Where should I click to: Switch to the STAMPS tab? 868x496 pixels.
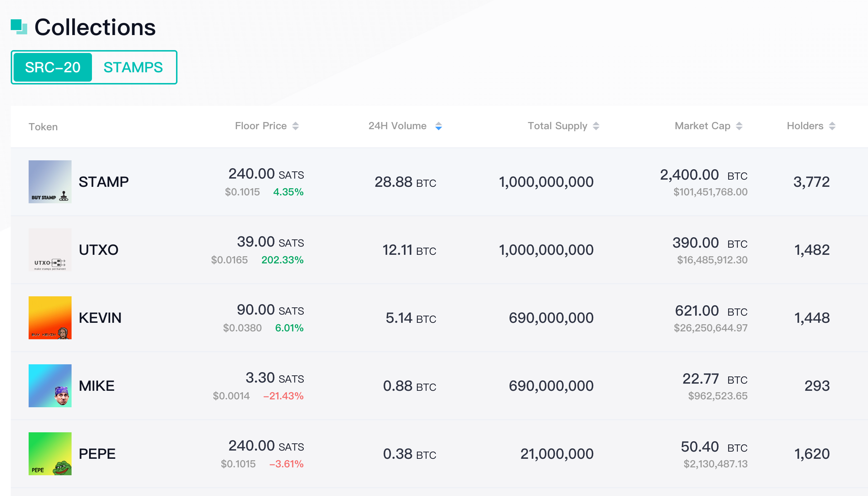click(133, 67)
